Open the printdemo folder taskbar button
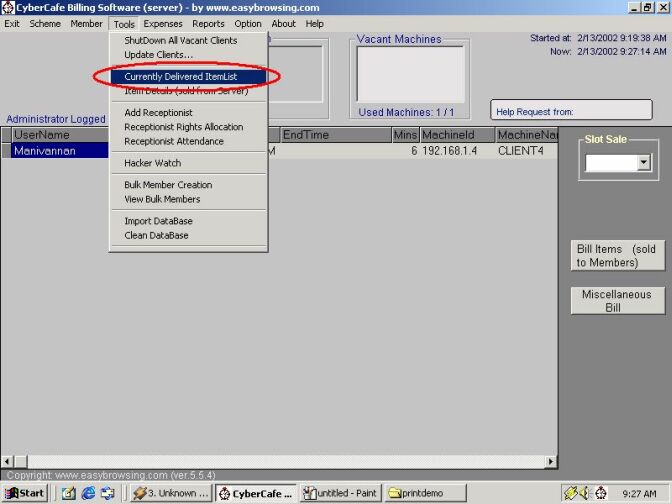Image resolution: width=672 pixels, height=504 pixels. [x=427, y=493]
